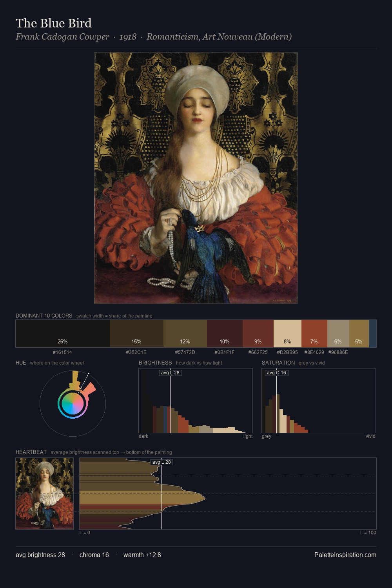Click the 6% grey-tan swatch
Screen dimensions: 392x588
(338, 334)
